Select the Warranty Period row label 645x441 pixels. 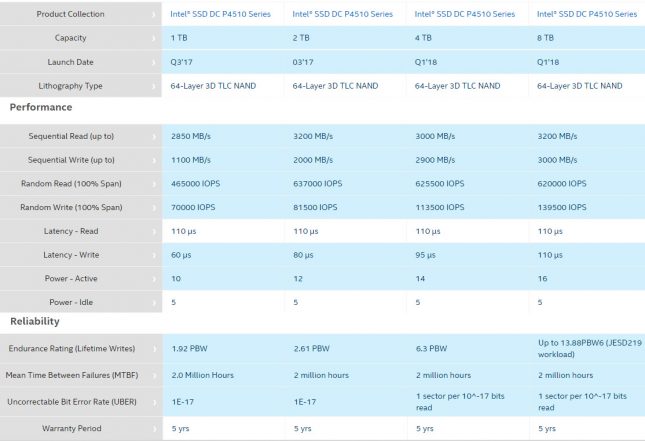pyautogui.click(x=72, y=428)
